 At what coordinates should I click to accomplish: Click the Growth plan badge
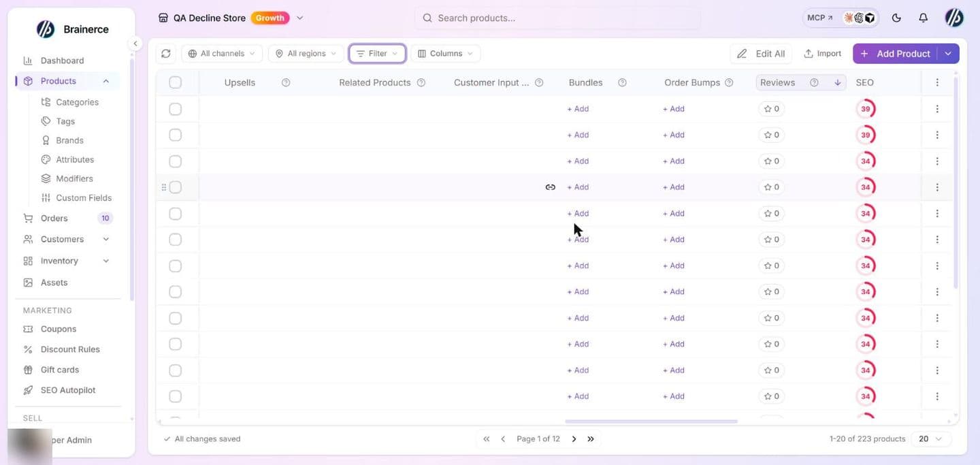pos(270,18)
